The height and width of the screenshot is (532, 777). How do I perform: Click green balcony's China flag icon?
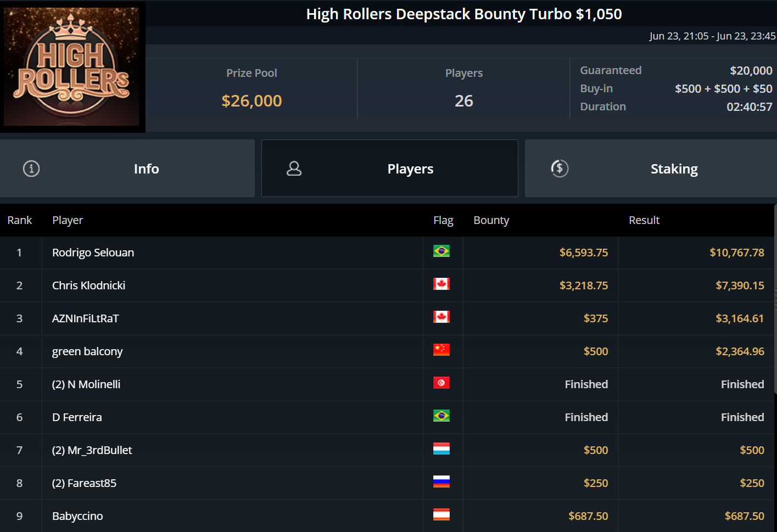(x=441, y=350)
